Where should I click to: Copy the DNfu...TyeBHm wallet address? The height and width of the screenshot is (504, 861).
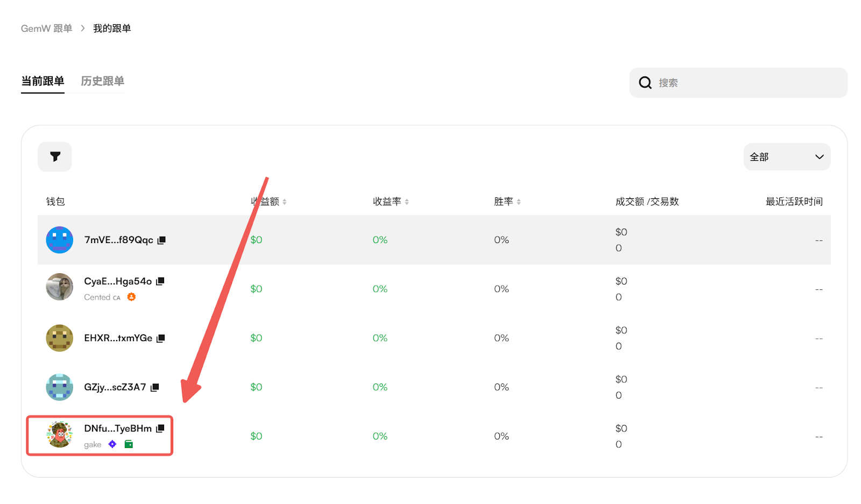pyautogui.click(x=160, y=429)
